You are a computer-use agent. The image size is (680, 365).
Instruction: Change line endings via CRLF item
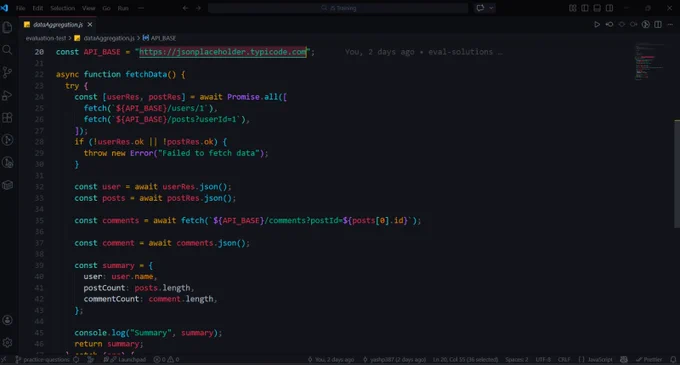(x=564, y=359)
